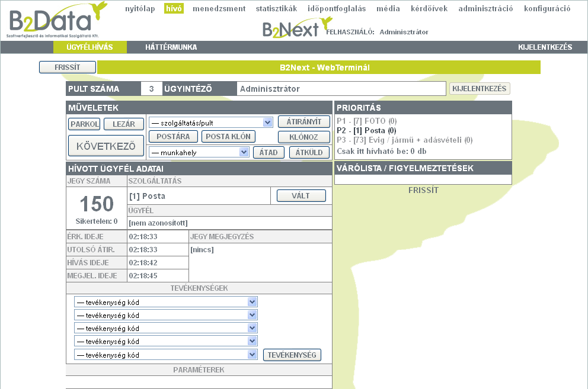The image size is (588, 389).
Task: Click the TEVÉKENYSÉG button
Action: 292,355
